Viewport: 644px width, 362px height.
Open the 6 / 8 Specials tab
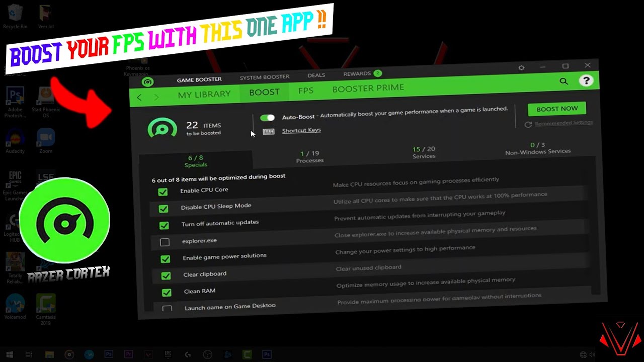coord(196,161)
